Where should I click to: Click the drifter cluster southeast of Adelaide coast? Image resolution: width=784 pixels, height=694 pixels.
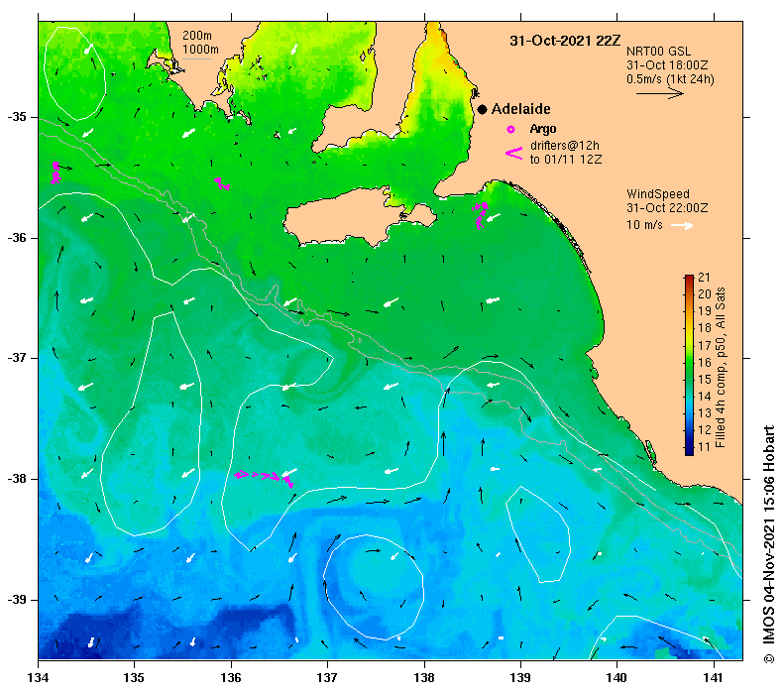coord(481,215)
